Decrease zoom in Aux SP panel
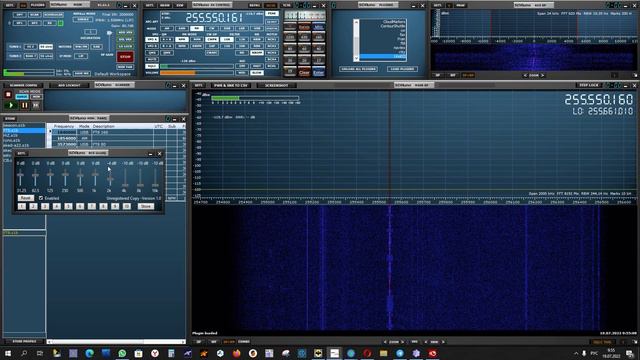The image size is (640, 360). click(x=525, y=75)
